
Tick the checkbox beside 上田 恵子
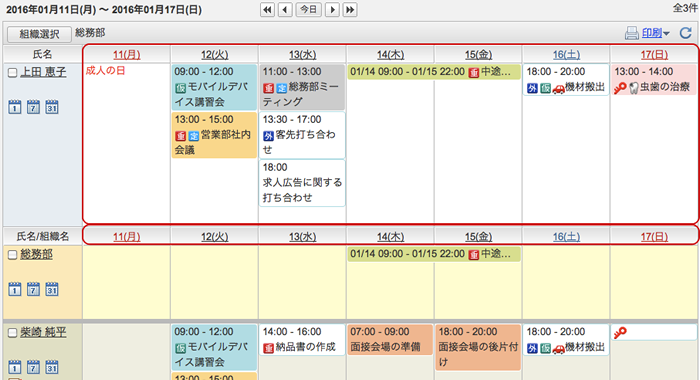(x=12, y=73)
